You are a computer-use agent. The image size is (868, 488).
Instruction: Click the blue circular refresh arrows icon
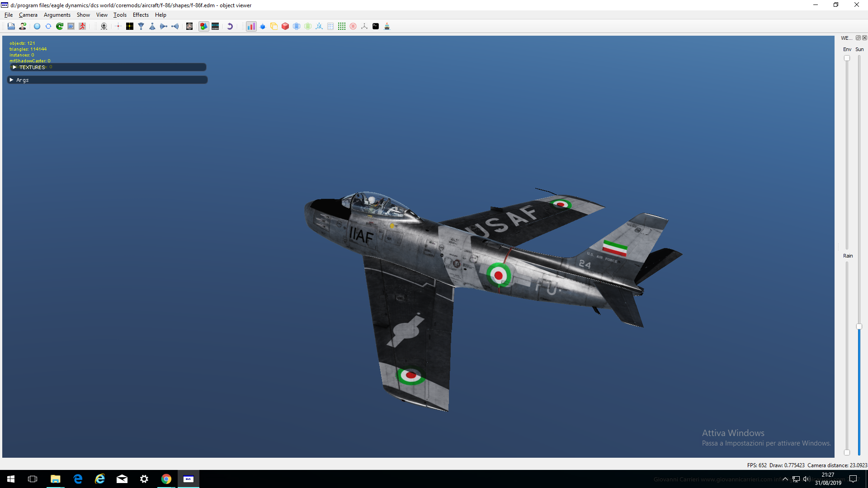[48, 26]
